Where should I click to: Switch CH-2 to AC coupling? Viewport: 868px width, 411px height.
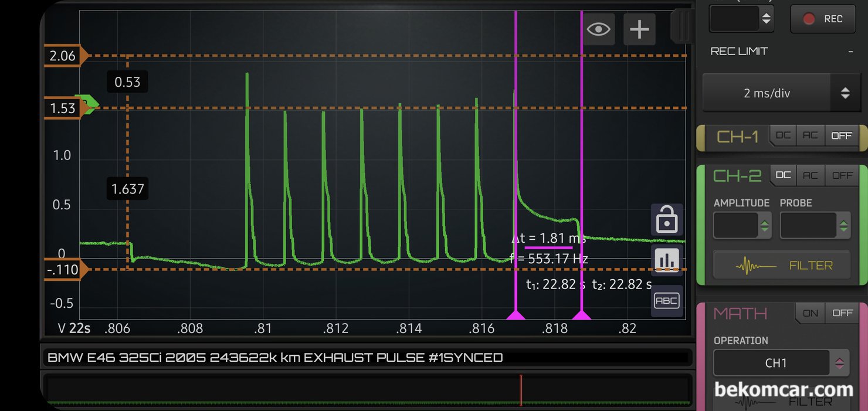point(810,175)
